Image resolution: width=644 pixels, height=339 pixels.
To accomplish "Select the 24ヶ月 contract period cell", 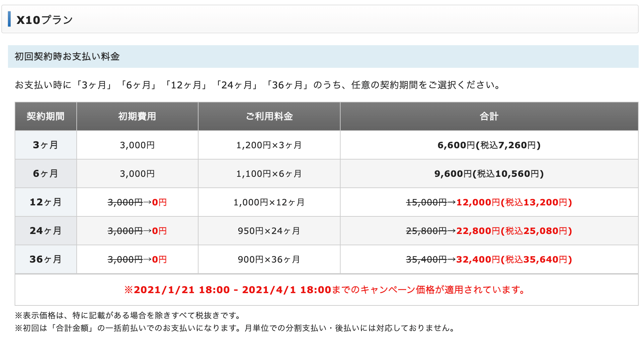I will click(x=46, y=231).
